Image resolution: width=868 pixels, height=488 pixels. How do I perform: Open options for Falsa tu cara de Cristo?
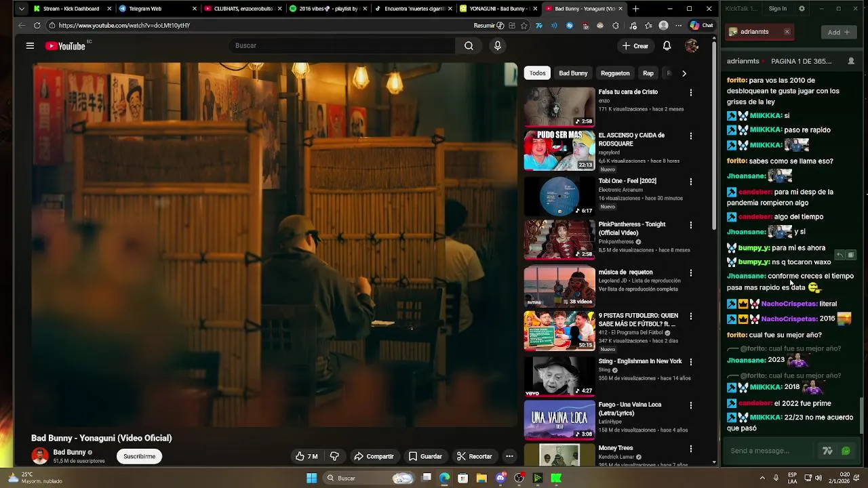(x=691, y=92)
